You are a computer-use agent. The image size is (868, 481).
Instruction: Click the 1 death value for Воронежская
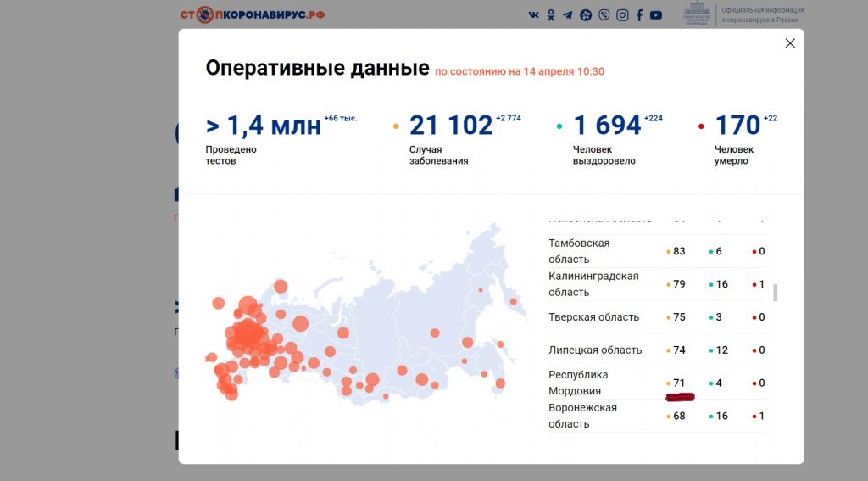(x=762, y=416)
